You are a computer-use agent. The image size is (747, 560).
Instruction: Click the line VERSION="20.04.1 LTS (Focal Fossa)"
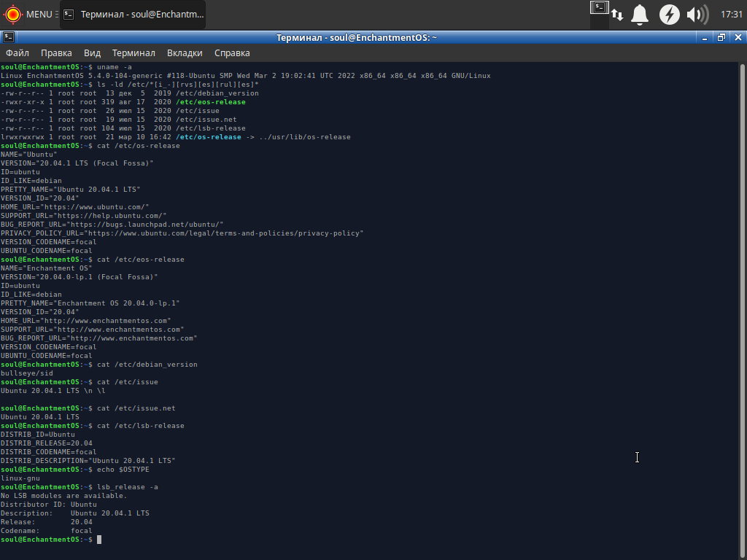[x=77, y=163]
